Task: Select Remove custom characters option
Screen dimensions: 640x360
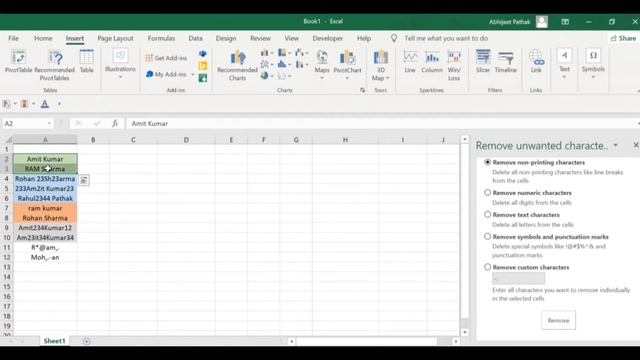Action: (487, 267)
